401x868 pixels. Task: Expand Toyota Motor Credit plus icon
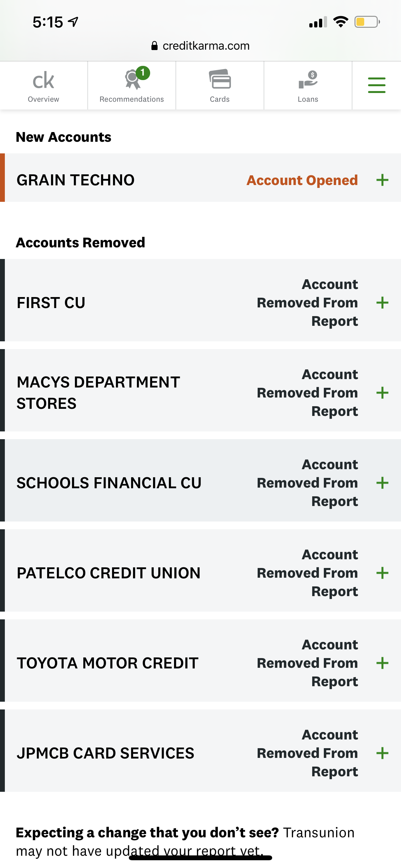point(382,663)
